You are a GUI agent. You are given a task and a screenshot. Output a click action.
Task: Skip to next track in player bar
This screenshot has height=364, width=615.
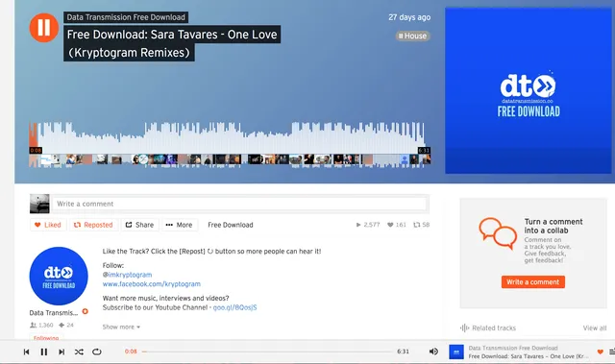(61, 352)
